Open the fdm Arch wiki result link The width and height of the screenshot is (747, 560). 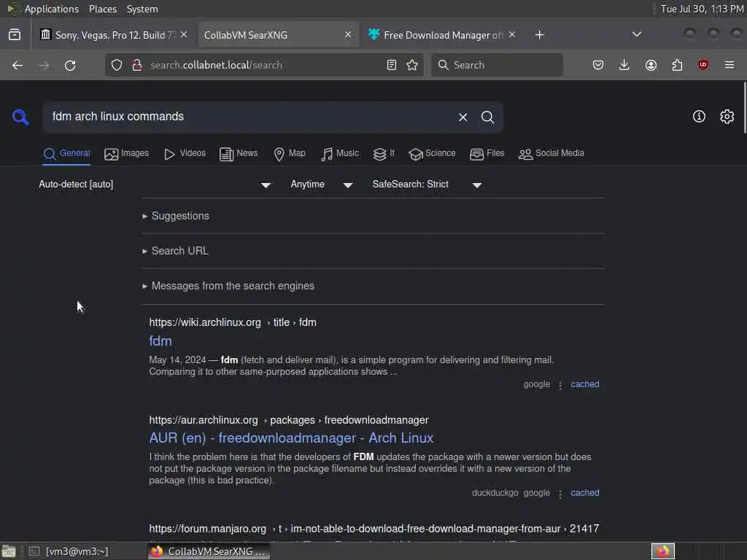(x=160, y=341)
